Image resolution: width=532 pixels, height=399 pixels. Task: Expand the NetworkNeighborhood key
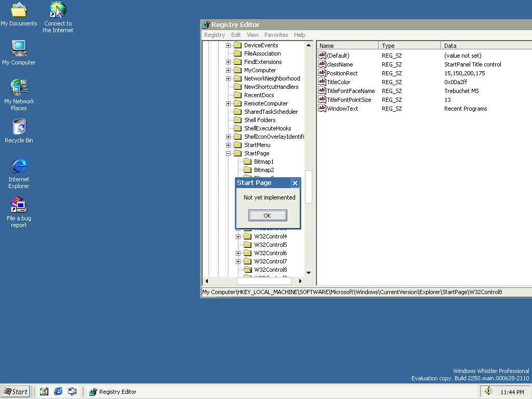[229, 79]
